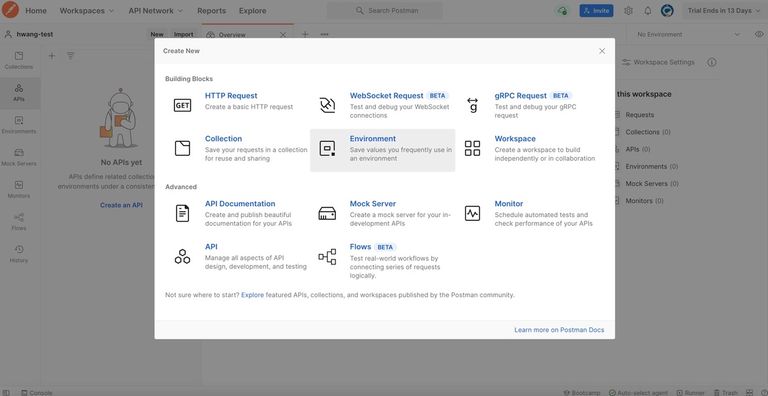
Task: Close the Create New dialog
Action: 602,51
